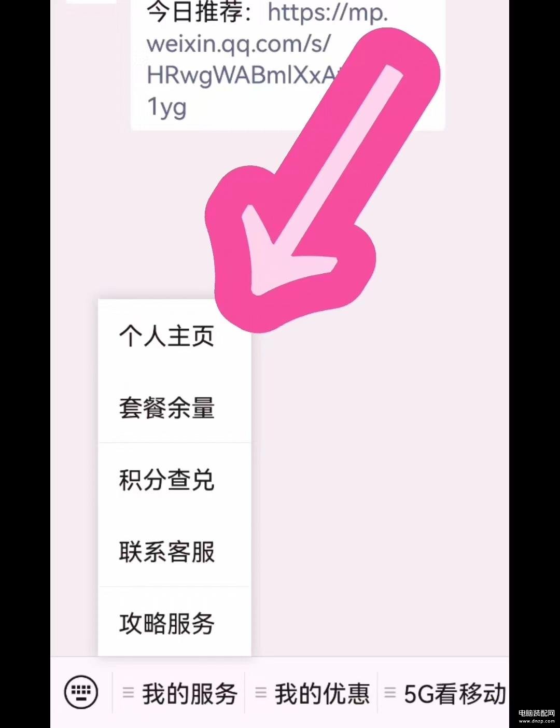Choose 积分查兑 from the popup menu
Viewport: 560px width, 728px height.
click(174, 480)
